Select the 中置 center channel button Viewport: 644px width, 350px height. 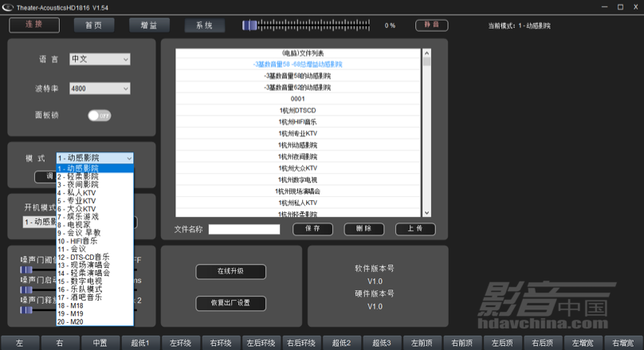(x=100, y=343)
